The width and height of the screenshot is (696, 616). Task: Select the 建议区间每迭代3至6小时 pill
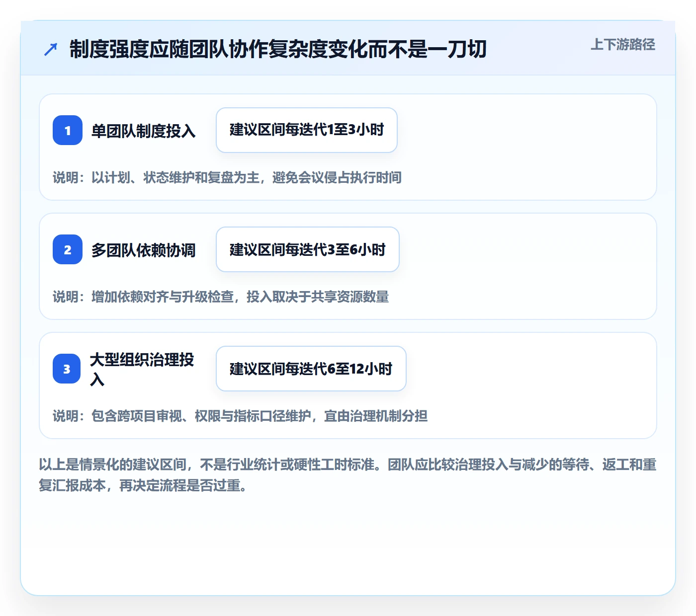(x=308, y=249)
